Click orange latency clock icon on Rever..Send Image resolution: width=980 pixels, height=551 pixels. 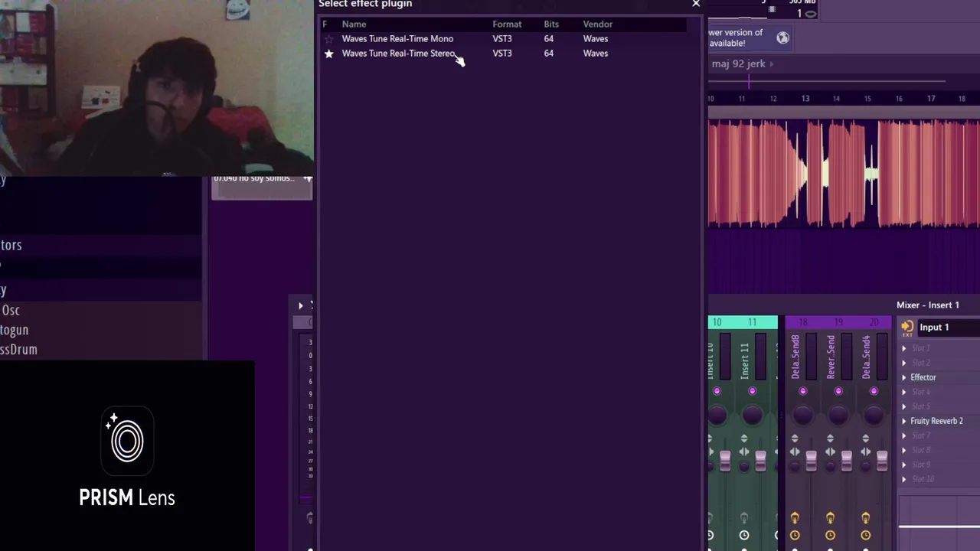(x=830, y=536)
